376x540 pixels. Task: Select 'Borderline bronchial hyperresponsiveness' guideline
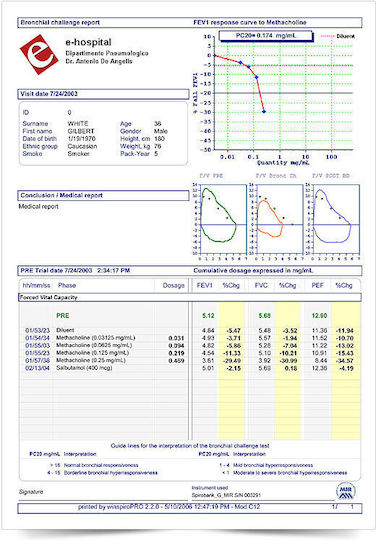click(x=111, y=473)
